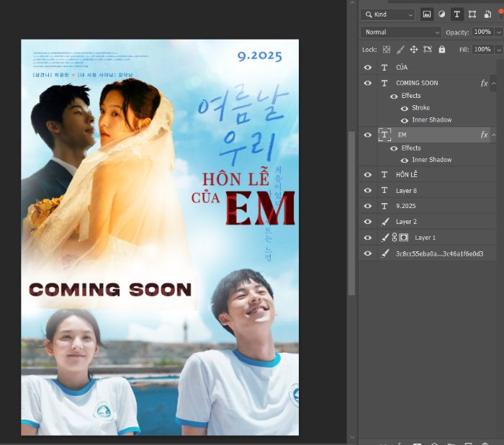Hide the 9.2025 layer
504x445 pixels.
tap(368, 206)
